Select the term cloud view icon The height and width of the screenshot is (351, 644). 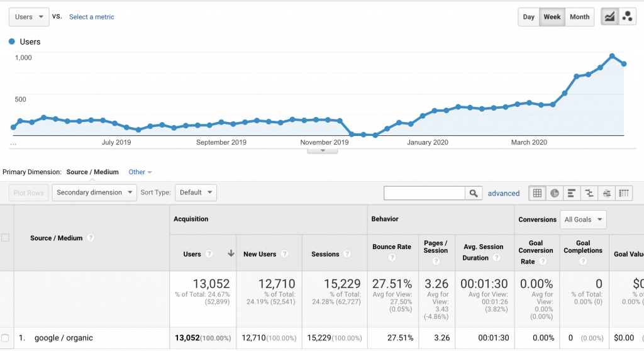pyautogui.click(x=607, y=193)
